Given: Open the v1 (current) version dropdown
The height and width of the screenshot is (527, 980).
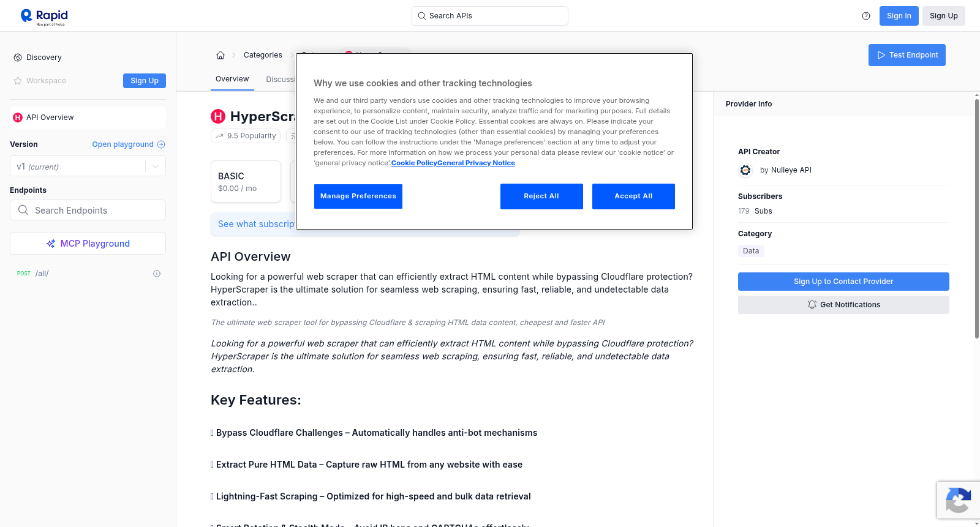Looking at the screenshot, I should [x=88, y=166].
